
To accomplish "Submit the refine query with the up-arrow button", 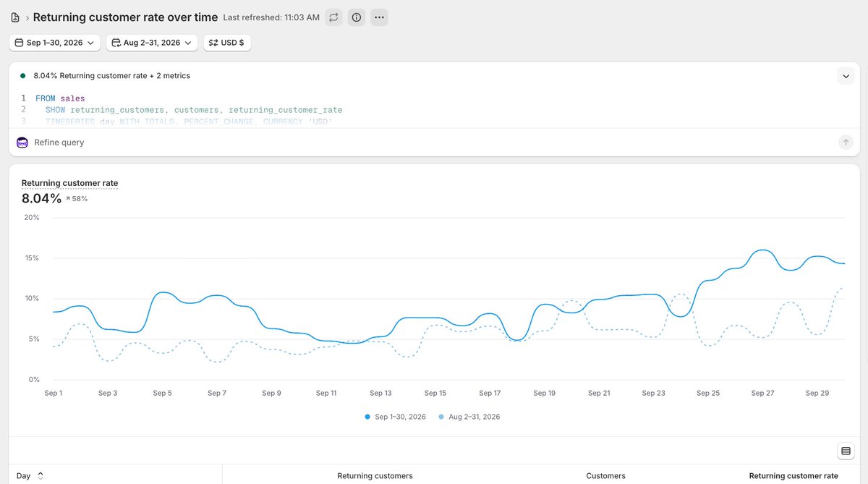I will pos(846,143).
